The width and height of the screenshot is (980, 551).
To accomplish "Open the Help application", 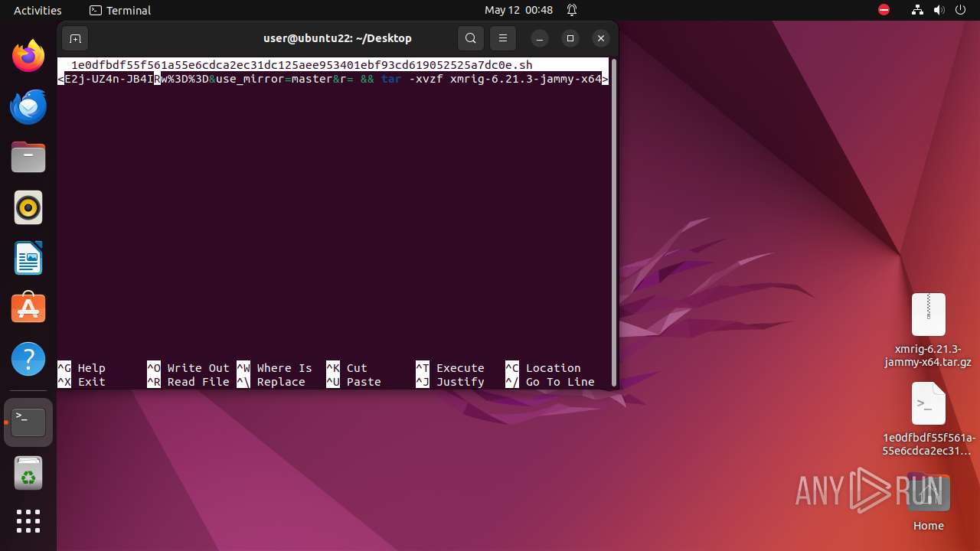I will (x=28, y=359).
